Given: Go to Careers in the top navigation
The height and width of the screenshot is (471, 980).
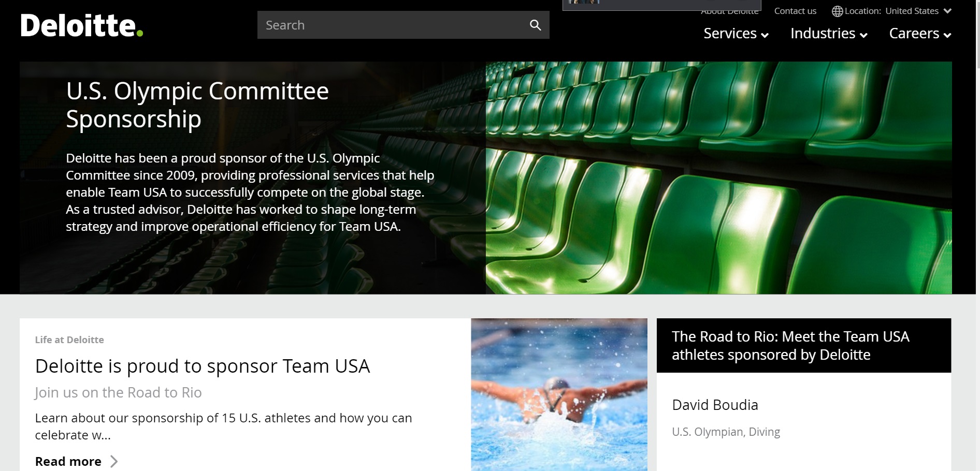Looking at the screenshot, I should [x=914, y=34].
